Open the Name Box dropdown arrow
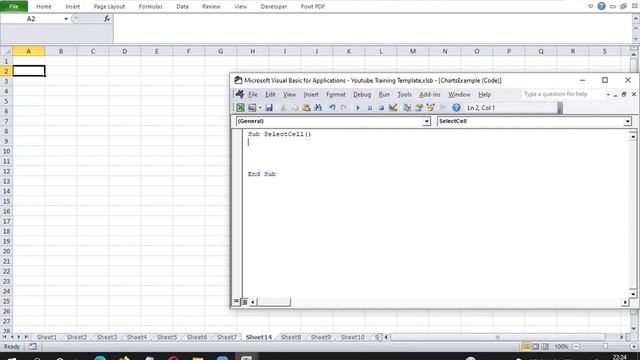This screenshot has height=360, width=640. 66,19
